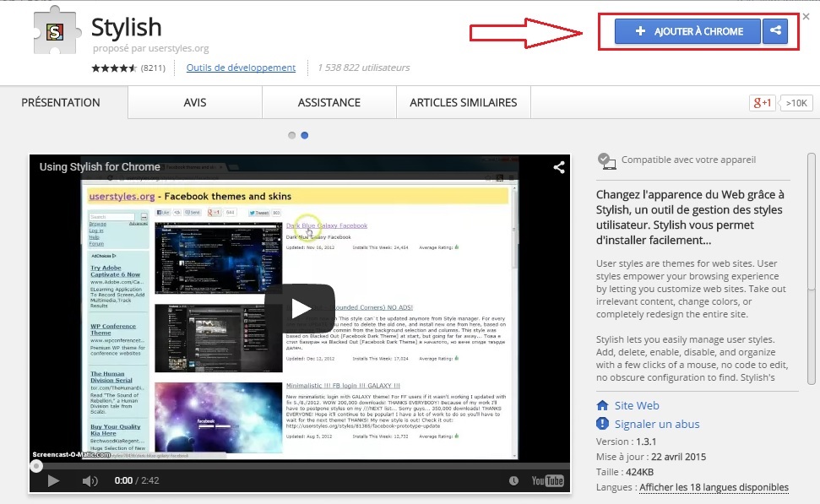The height and width of the screenshot is (504, 820).
Task: Open the video on YouTube via logo
Action: pos(547,480)
